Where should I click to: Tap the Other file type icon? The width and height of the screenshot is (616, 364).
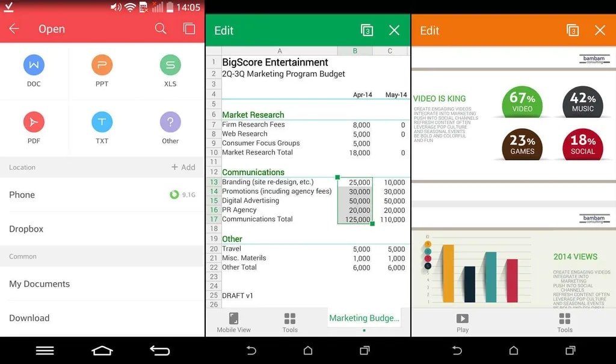click(170, 122)
